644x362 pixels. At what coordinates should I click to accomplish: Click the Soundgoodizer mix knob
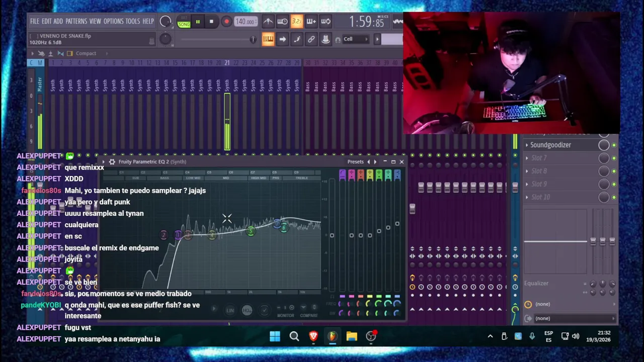point(604,145)
